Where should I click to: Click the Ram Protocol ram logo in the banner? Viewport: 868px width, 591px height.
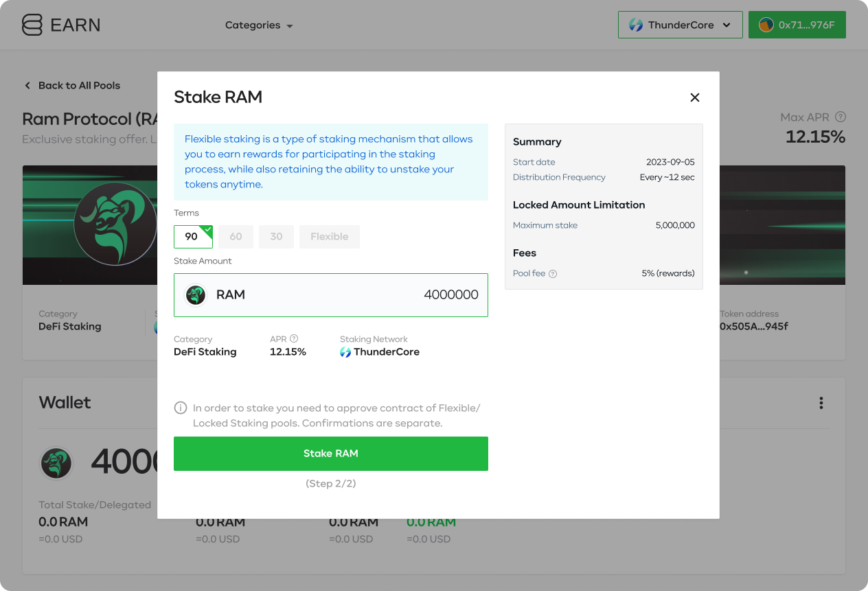point(115,224)
